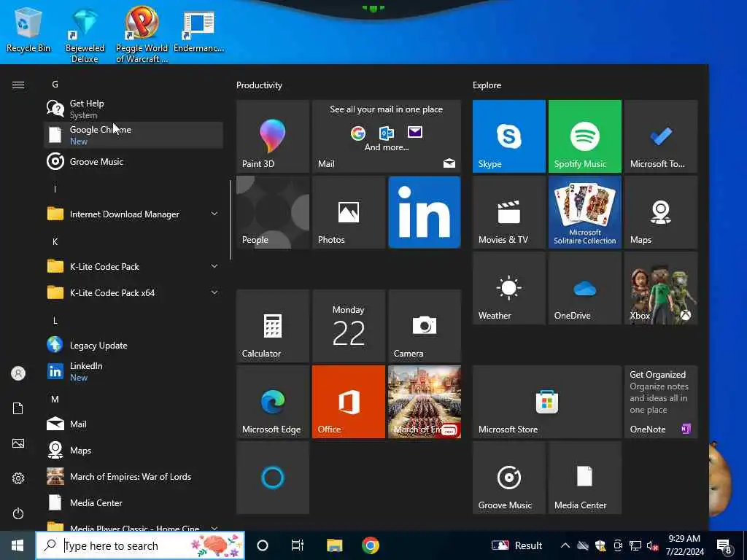Open the Mail tile in Productivity
747x560 pixels.
tap(387, 136)
